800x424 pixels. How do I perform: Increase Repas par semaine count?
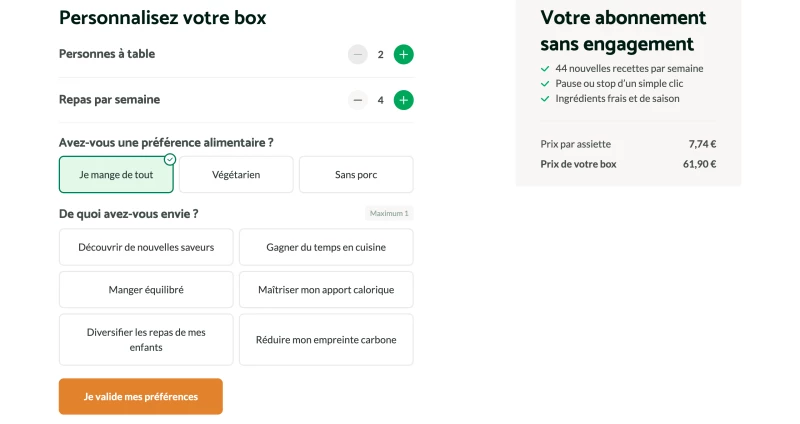[403, 100]
